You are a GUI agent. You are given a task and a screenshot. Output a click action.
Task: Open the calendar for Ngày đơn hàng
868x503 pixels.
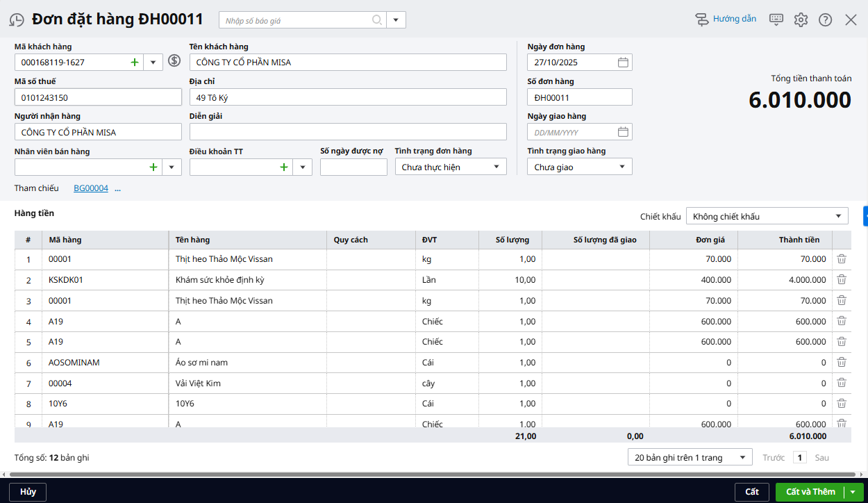623,63
